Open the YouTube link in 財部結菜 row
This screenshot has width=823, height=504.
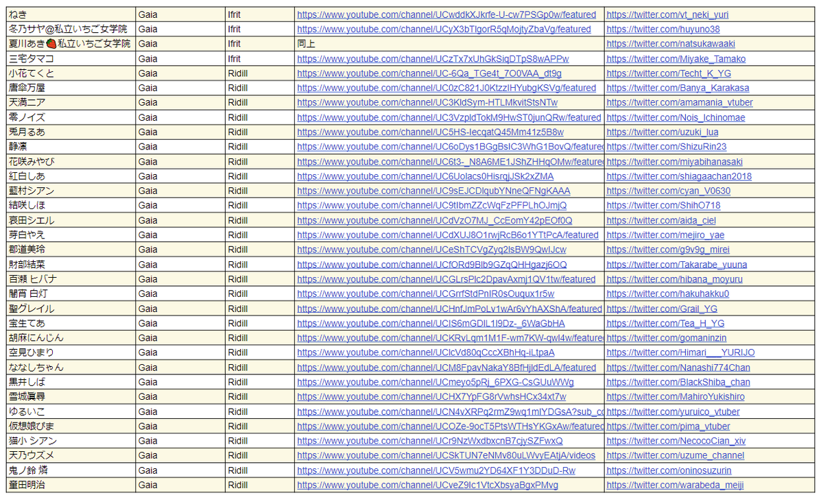click(432, 265)
